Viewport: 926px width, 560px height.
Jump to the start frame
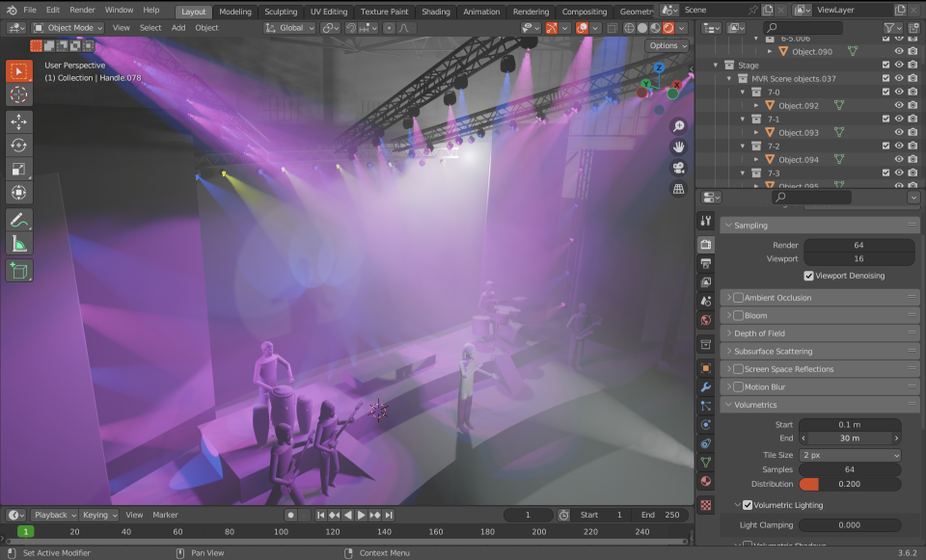pos(320,515)
